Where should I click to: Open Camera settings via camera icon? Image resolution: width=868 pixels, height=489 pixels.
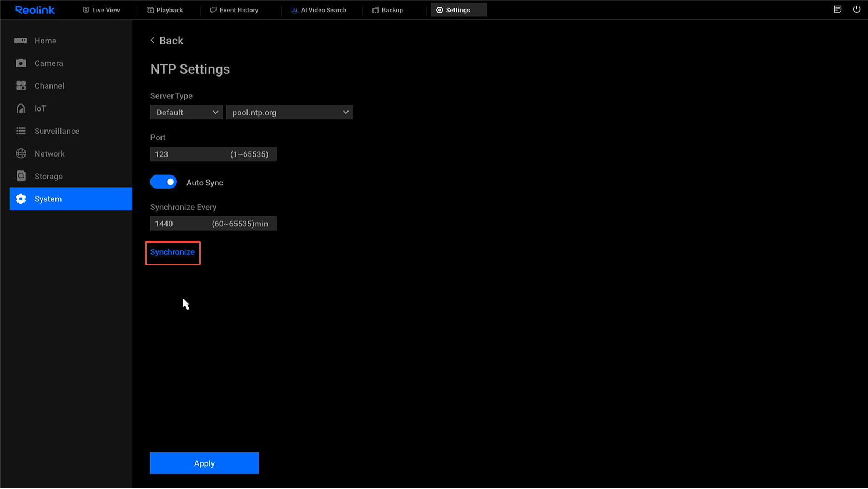(21, 63)
